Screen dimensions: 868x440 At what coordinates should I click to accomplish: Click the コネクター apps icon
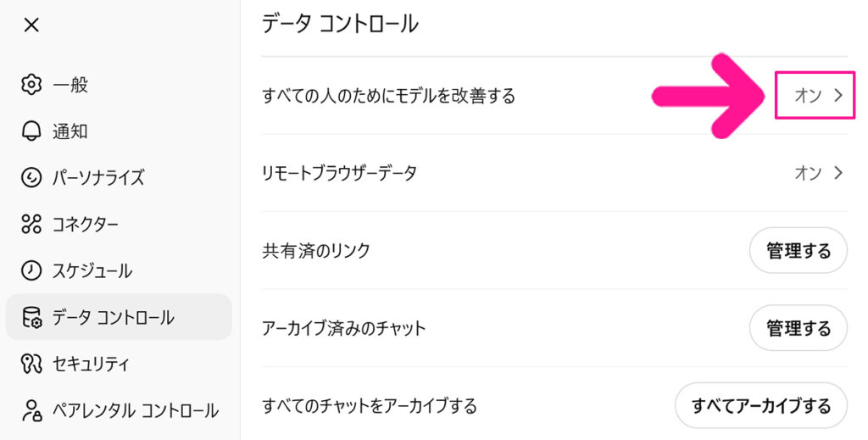pos(31,225)
